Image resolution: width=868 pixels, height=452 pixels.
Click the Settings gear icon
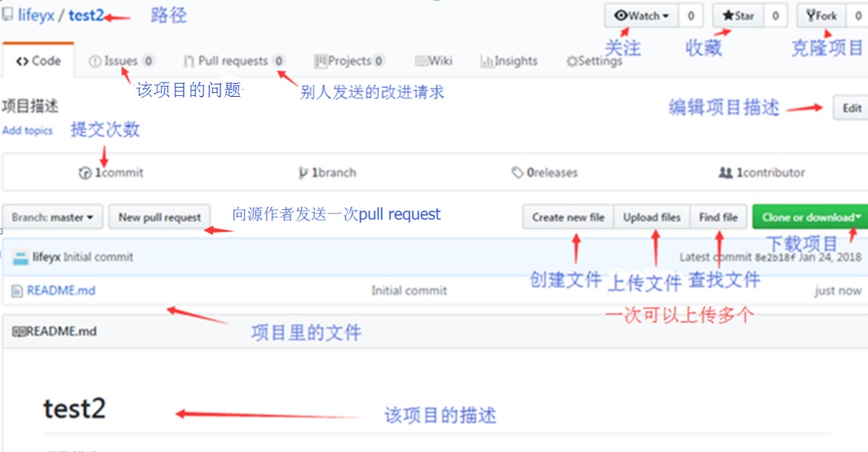572,61
